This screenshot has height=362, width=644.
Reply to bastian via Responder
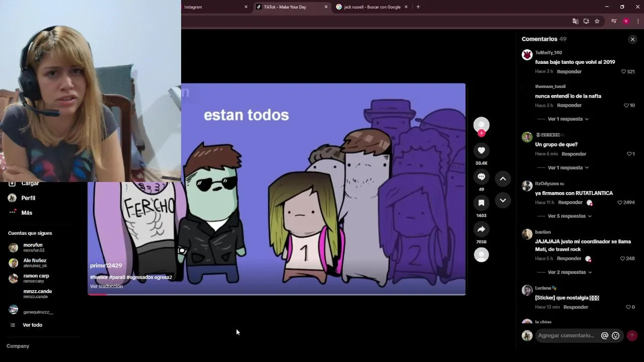pyautogui.click(x=569, y=258)
